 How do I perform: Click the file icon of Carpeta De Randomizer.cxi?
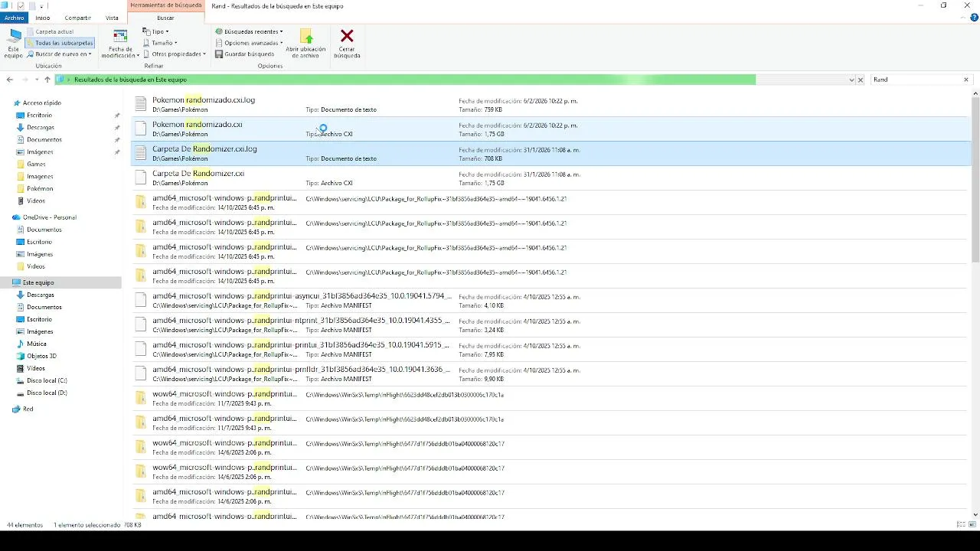(x=140, y=178)
